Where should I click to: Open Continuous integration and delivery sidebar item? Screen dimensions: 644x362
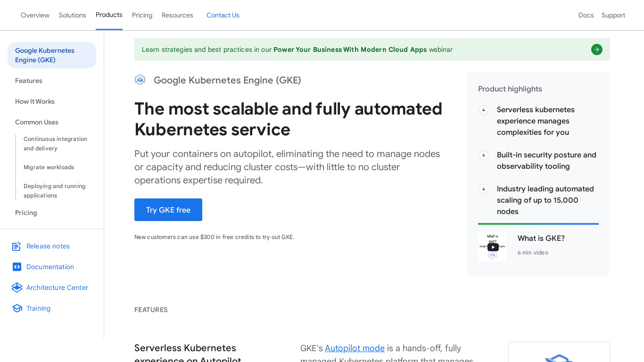tap(56, 144)
